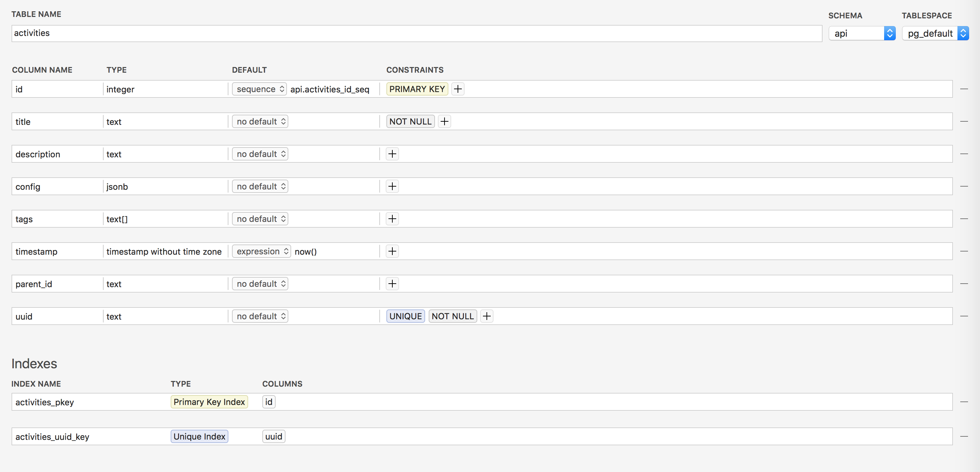This screenshot has width=980, height=472.
Task: Open the SCHEMA dropdown
Action: click(862, 33)
